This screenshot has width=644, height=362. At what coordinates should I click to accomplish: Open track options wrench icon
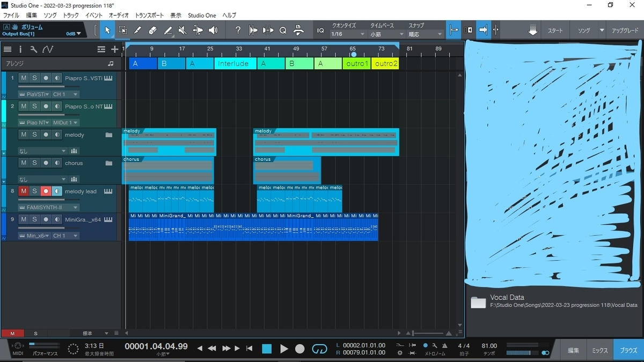(x=33, y=49)
